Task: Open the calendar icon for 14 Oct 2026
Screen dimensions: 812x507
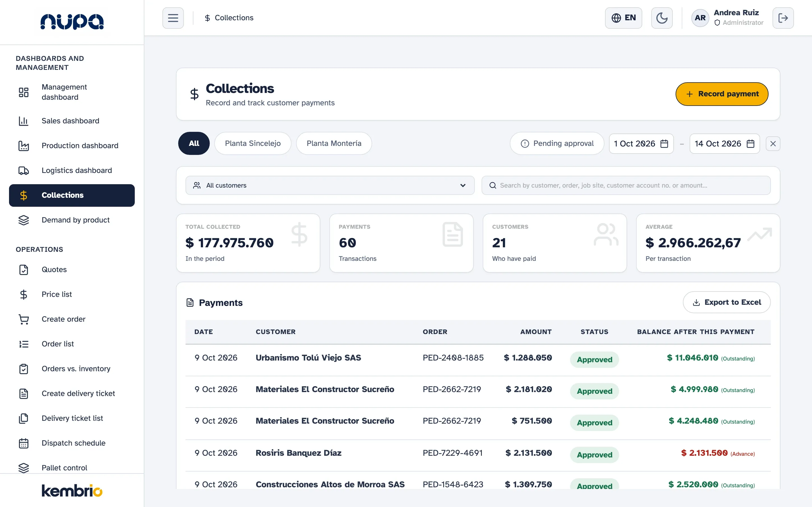Action: pyautogui.click(x=751, y=144)
